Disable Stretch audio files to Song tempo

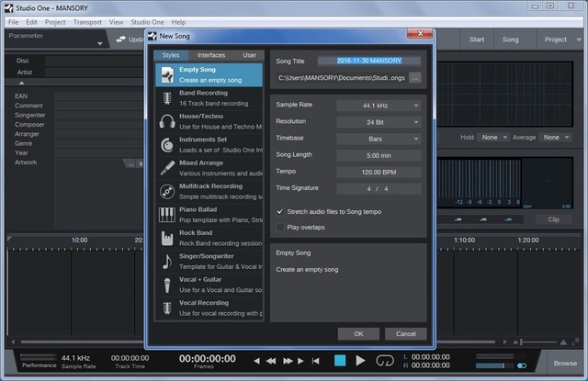(281, 212)
